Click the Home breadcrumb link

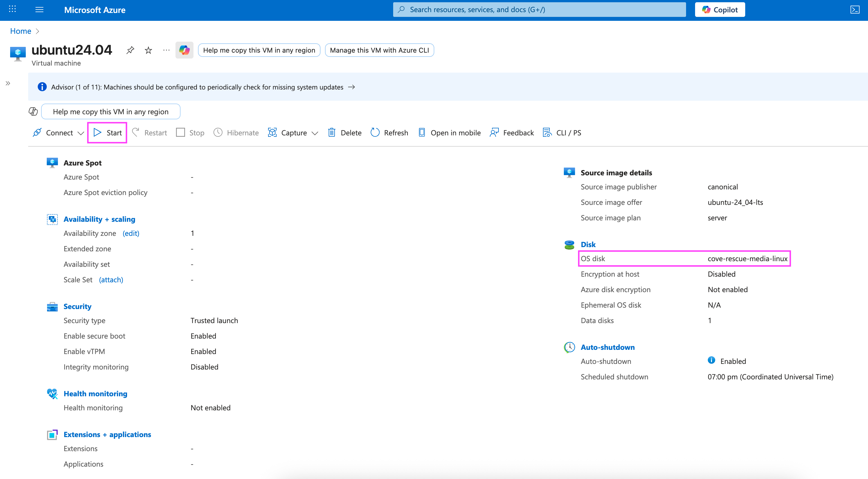point(21,31)
